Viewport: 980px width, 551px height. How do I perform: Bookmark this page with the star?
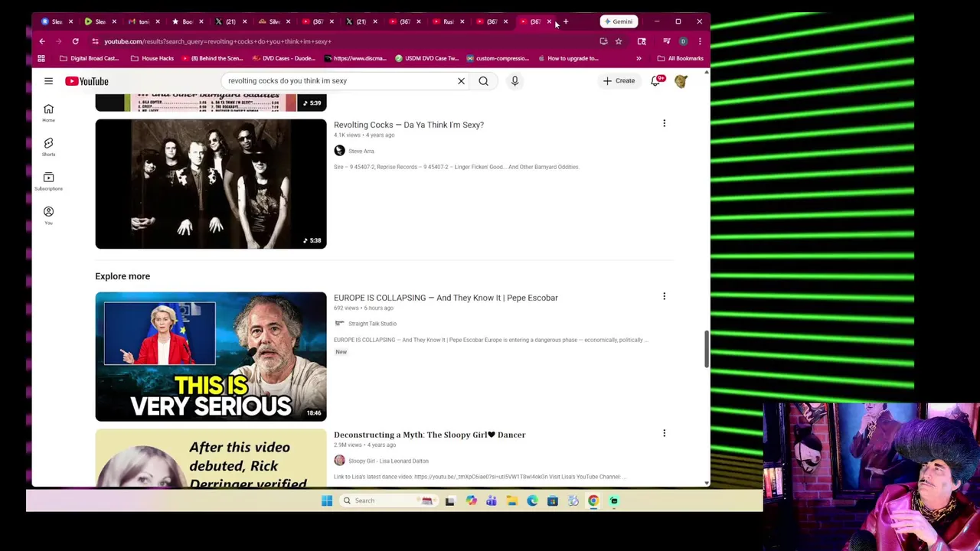click(x=619, y=41)
